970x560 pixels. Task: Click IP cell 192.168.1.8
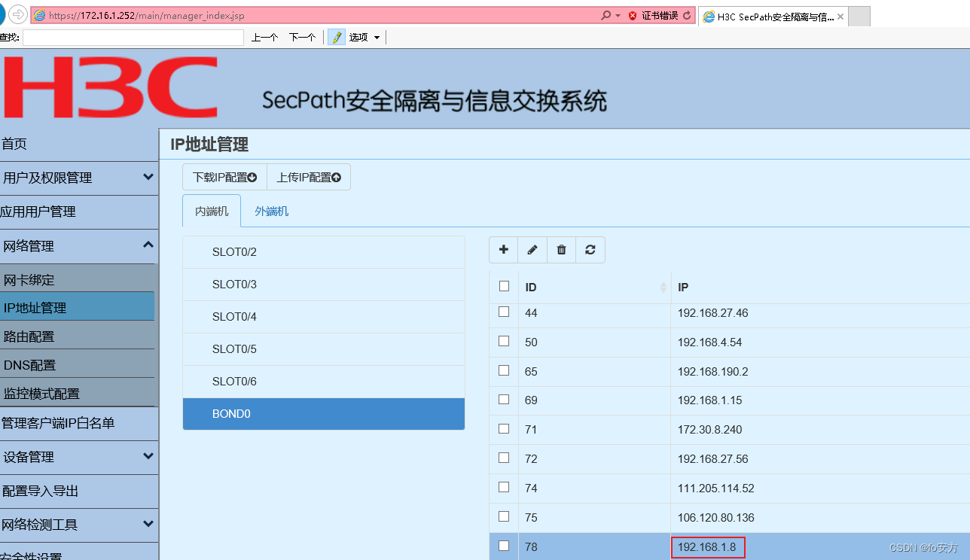pos(708,546)
